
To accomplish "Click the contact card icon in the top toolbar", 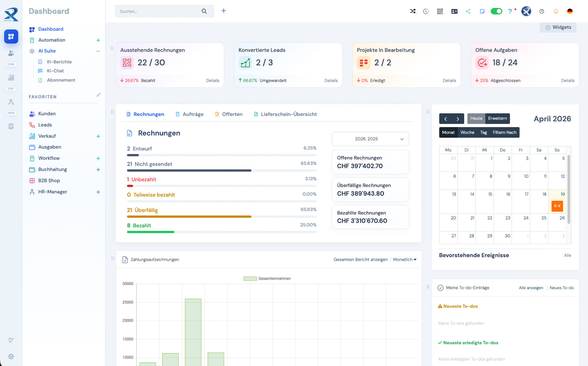I will coord(454,11).
